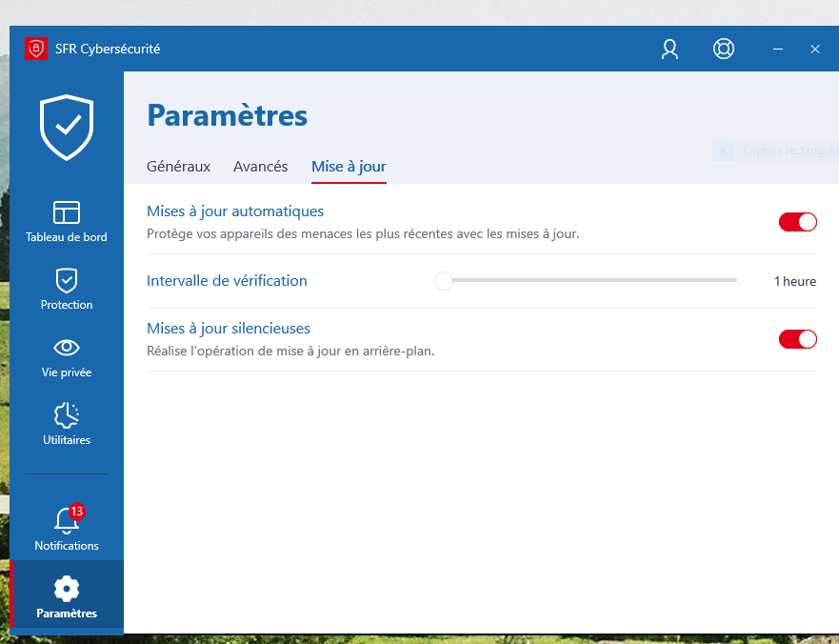
Task: Switch to the Généraux tab
Action: pyautogui.click(x=178, y=167)
